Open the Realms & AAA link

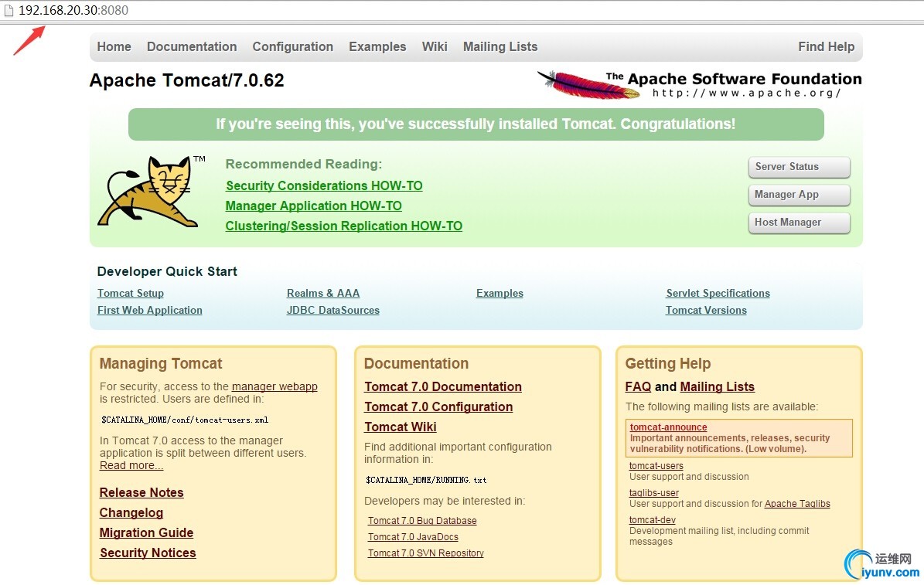[x=323, y=293]
